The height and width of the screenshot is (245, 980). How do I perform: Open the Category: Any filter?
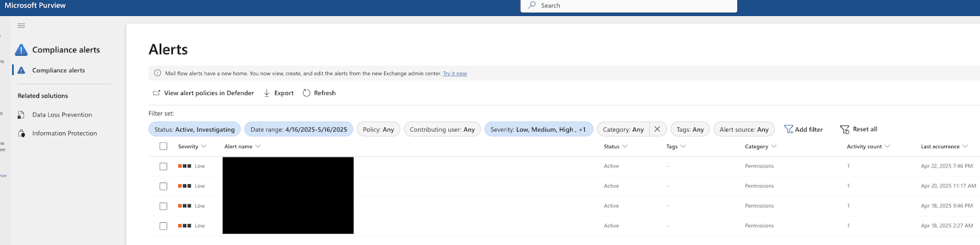[623, 129]
